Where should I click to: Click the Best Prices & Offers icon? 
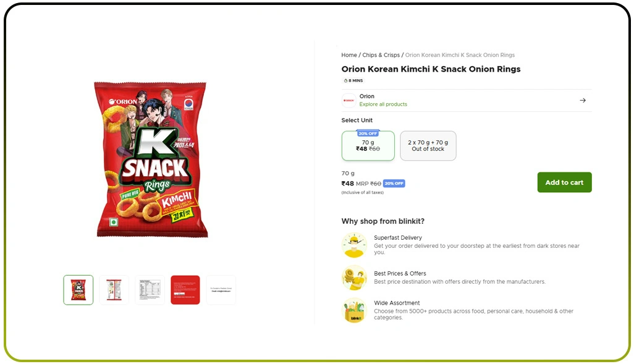354,277
